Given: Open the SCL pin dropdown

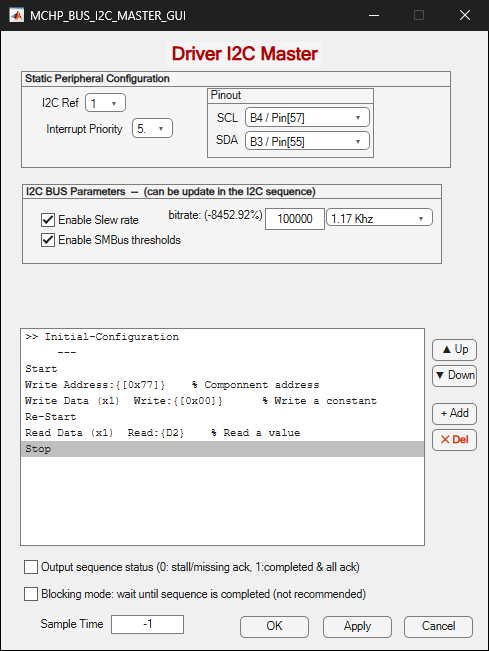Looking at the screenshot, I should point(307,117).
